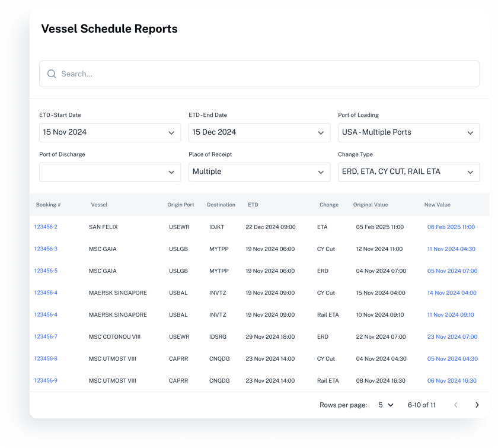Select the MSC COTONOU VIII vessel cell
Viewport: 498px width, 448px height.
(114, 336)
